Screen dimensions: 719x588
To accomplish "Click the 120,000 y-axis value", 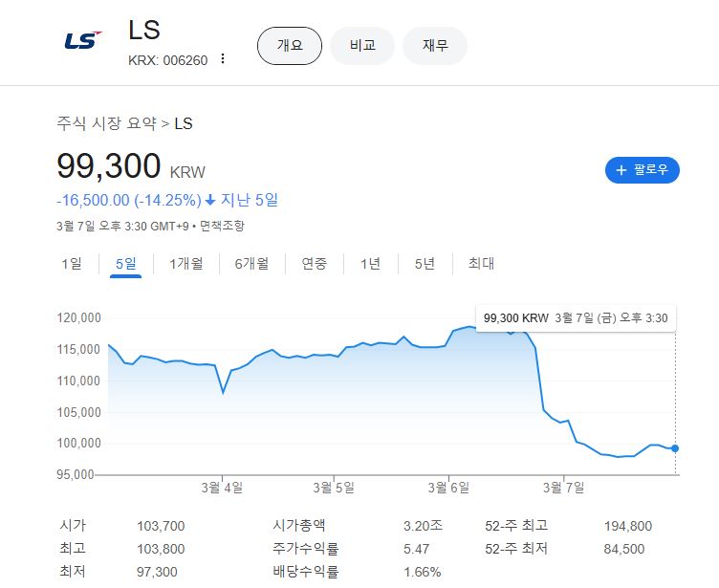I will click(78, 317).
